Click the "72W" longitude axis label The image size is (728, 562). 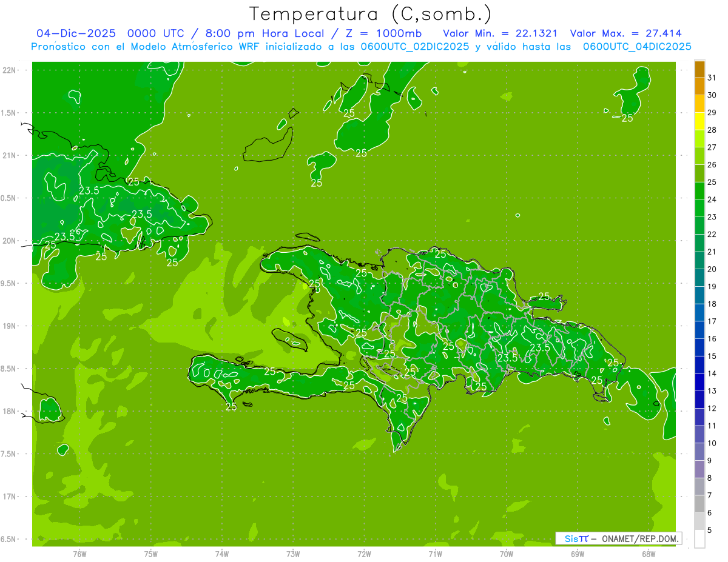click(x=364, y=554)
